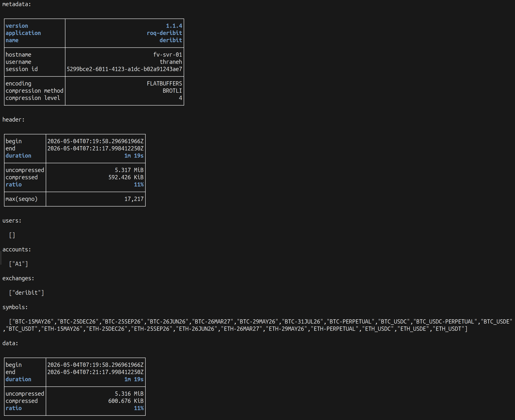Select the "deribit" name value in metadata table

coord(171,40)
